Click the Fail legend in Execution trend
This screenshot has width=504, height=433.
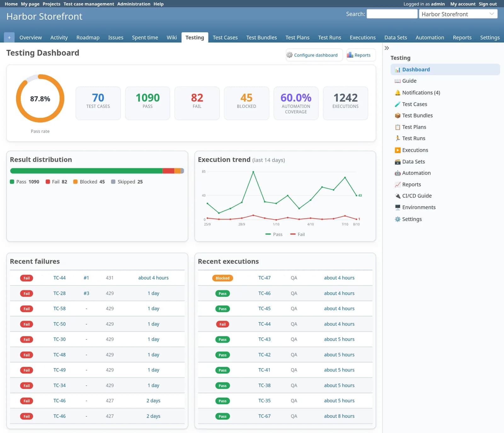(x=297, y=234)
